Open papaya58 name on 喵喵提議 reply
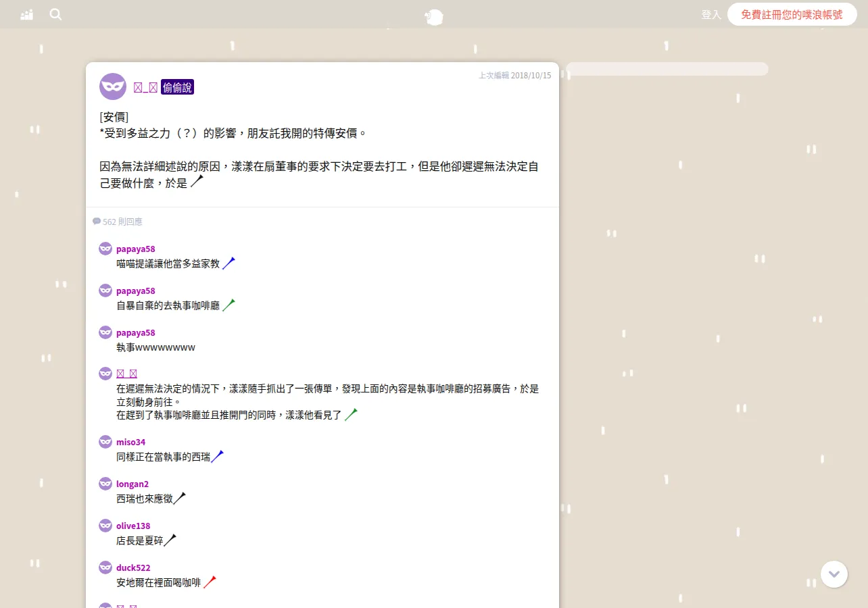Image resolution: width=868 pixels, height=608 pixels. (x=136, y=249)
